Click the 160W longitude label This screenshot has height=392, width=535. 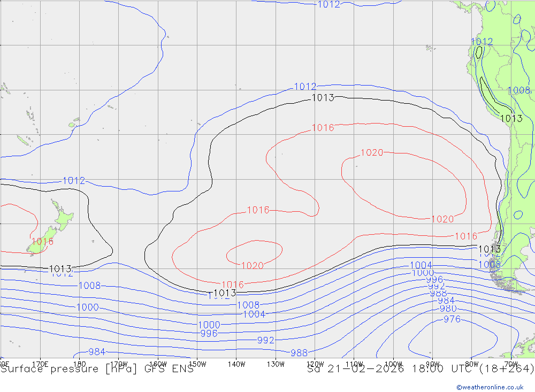158,364
